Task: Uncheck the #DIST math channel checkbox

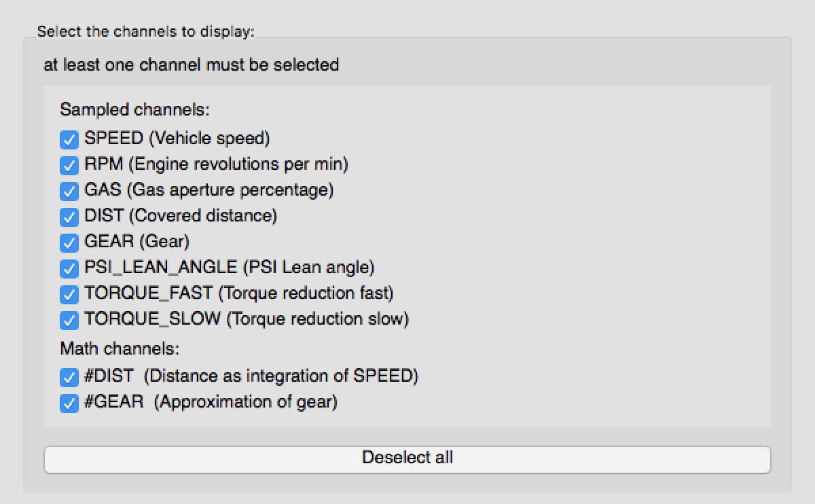Action: click(x=69, y=377)
